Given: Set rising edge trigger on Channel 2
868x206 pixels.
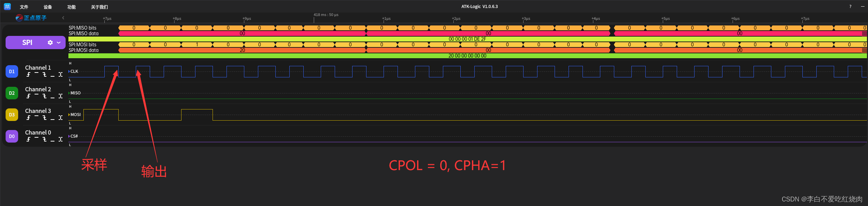Looking at the screenshot, I should tap(28, 96).
